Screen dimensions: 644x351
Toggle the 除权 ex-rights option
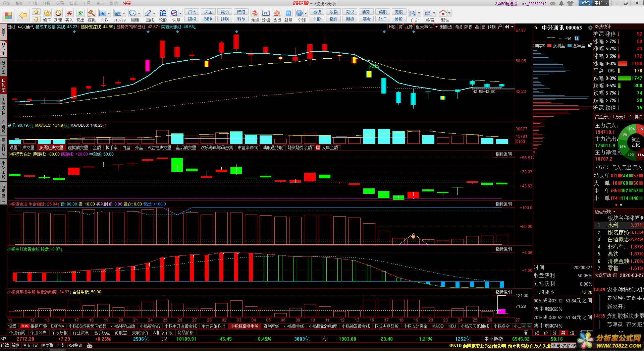(468, 27)
